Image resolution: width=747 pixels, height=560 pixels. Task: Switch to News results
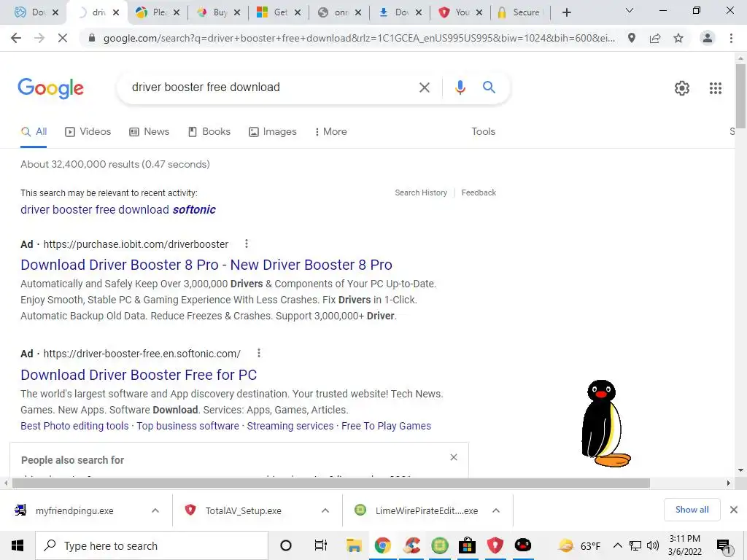point(149,132)
